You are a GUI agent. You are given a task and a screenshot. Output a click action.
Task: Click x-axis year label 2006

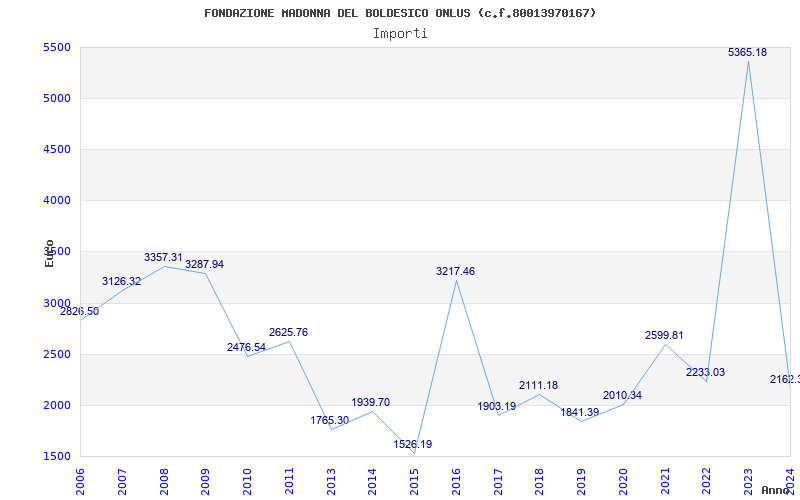[81, 481]
